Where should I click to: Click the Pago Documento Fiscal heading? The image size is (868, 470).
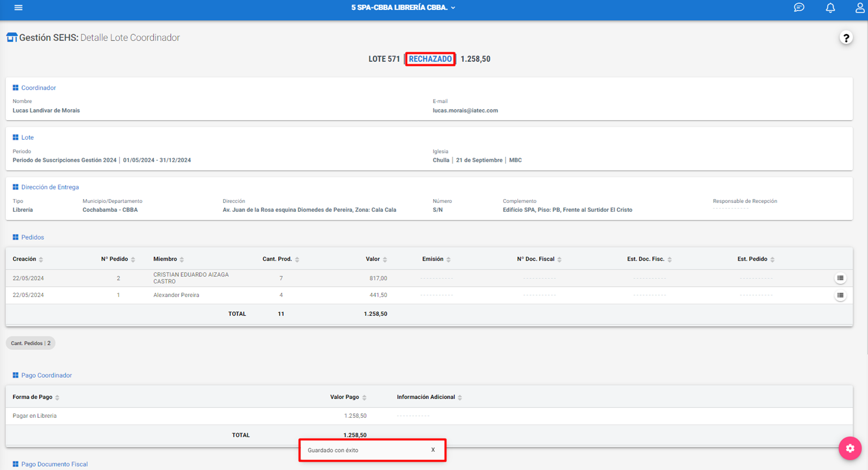click(54, 464)
